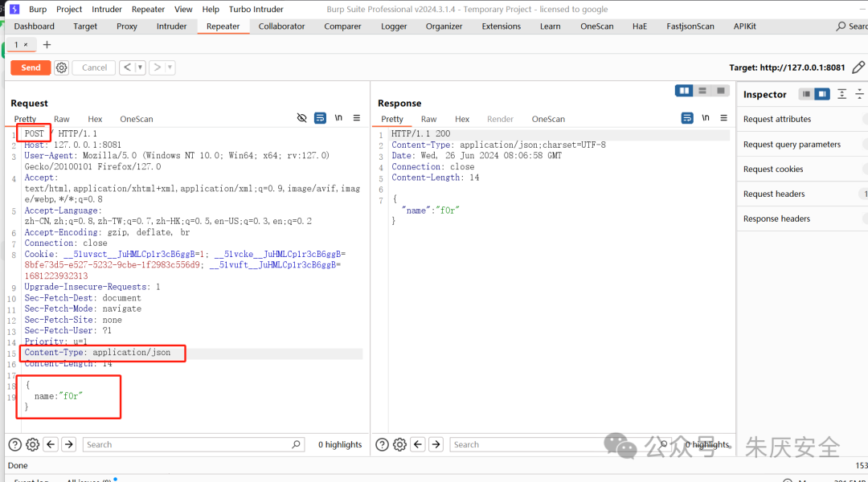Expand all Inspector sections icon
Image resolution: width=868 pixels, height=482 pixels.
[842, 94]
